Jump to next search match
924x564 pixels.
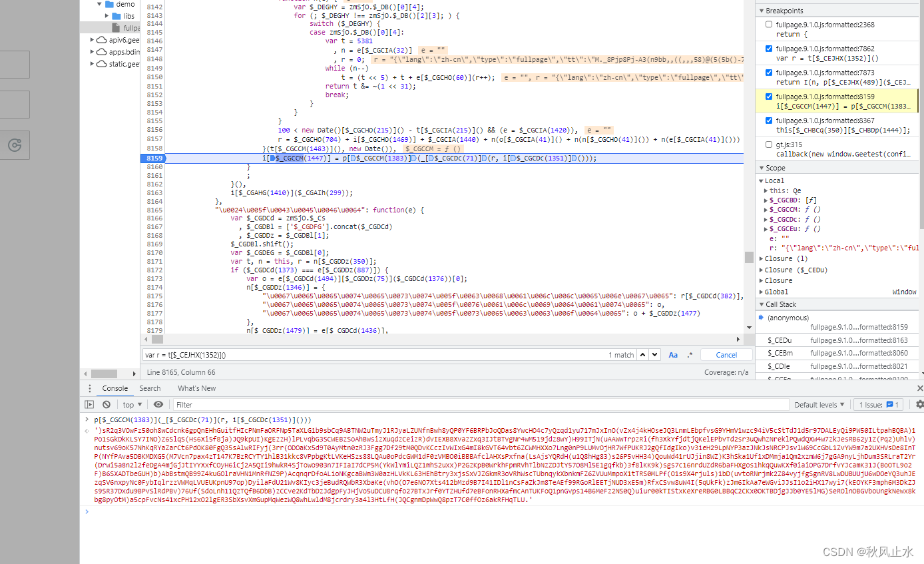click(x=654, y=355)
